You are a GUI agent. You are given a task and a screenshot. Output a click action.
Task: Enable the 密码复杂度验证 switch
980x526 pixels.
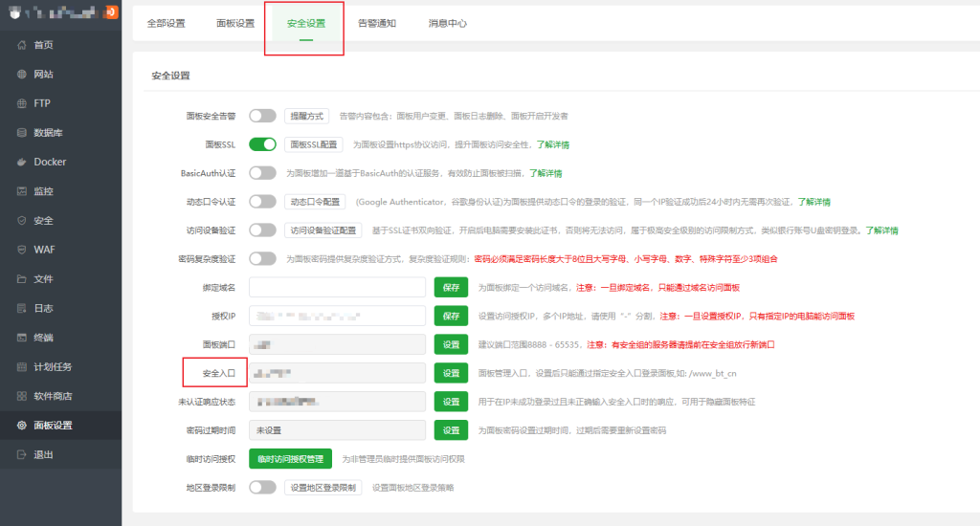[x=262, y=258]
